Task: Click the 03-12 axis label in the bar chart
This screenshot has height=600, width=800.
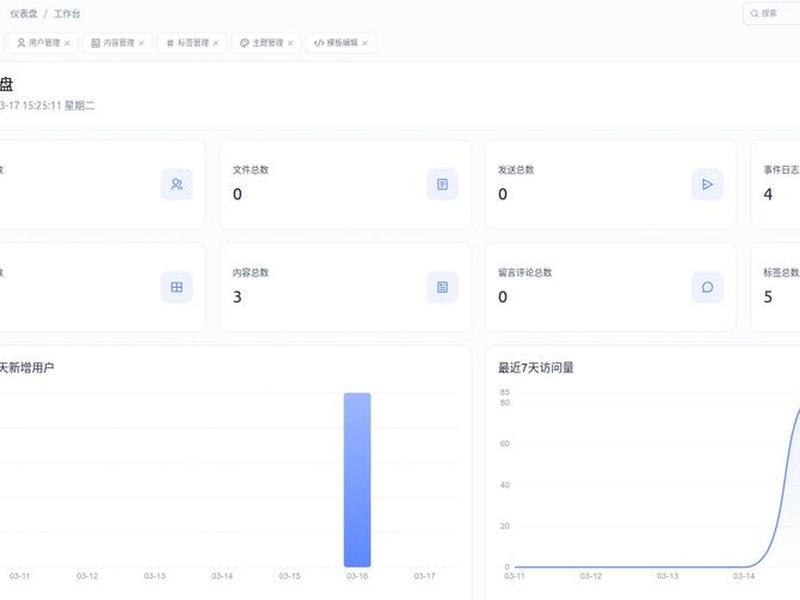Action: (87, 576)
